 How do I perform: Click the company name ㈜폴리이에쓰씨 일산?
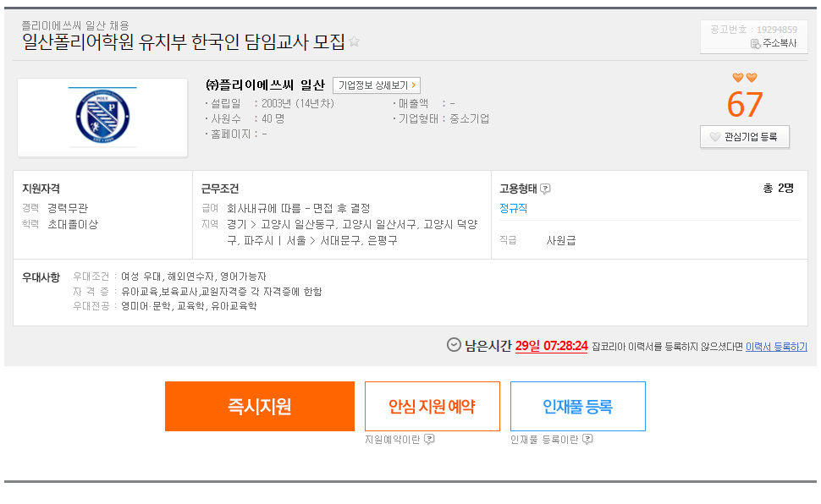[266, 85]
